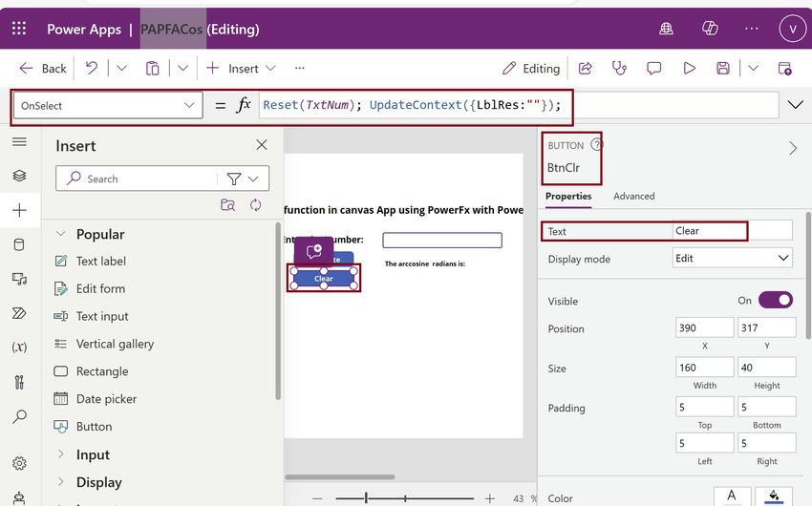Screen dimensions: 812x506
Task: Preview the app with play icon
Action: (689, 69)
